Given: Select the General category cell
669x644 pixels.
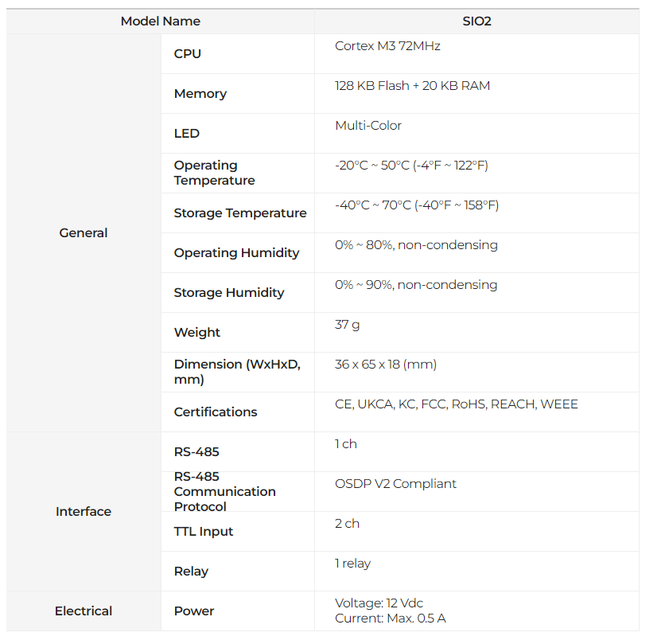Looking at the screenshot, I should pos(84,233).
